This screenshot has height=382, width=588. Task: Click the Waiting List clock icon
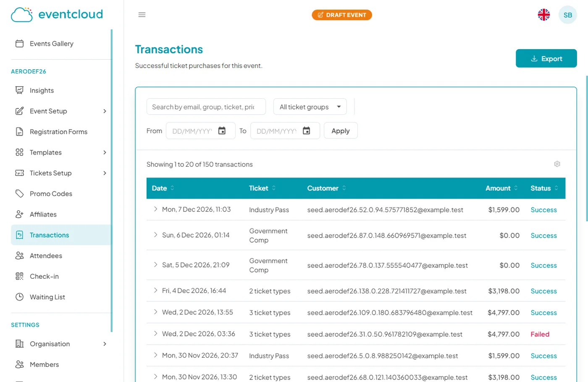[19, 297]
